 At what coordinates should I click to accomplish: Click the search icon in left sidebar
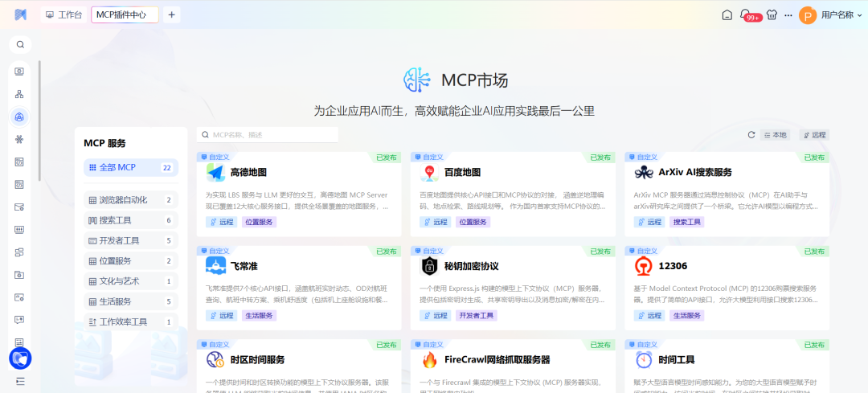[x=20, y=45]
